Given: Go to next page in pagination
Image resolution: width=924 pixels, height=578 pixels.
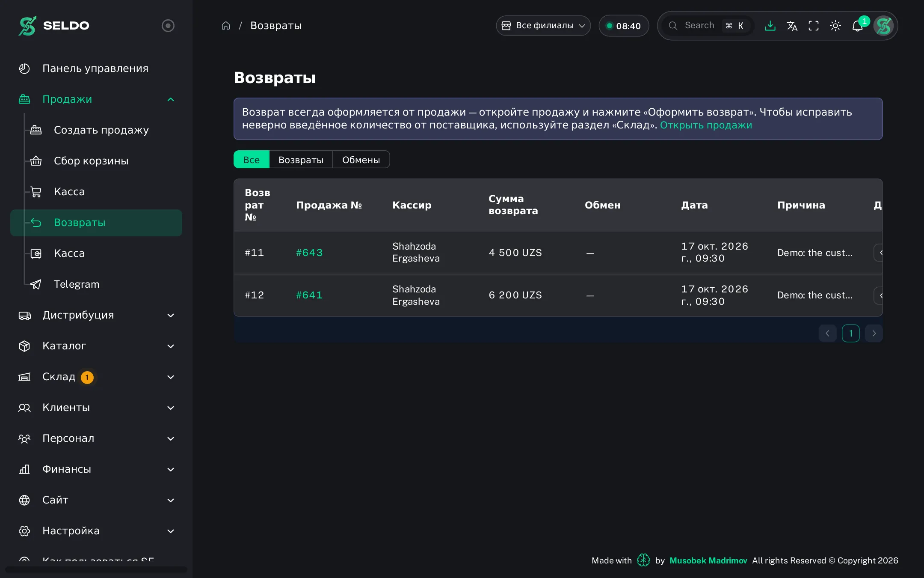Looking at the screenshot, I should [874, 333].
